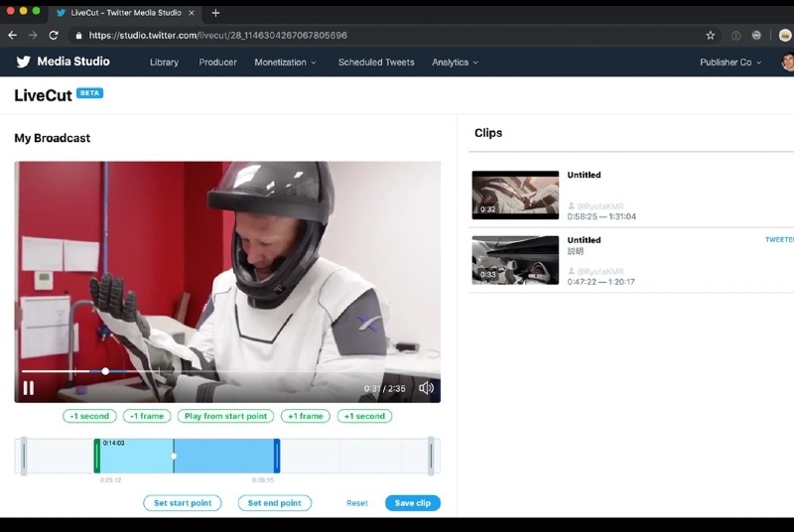The width and height of the screenshot is (794, 532).
Task: Step back with -1 frame
Action: click(147, 416)
